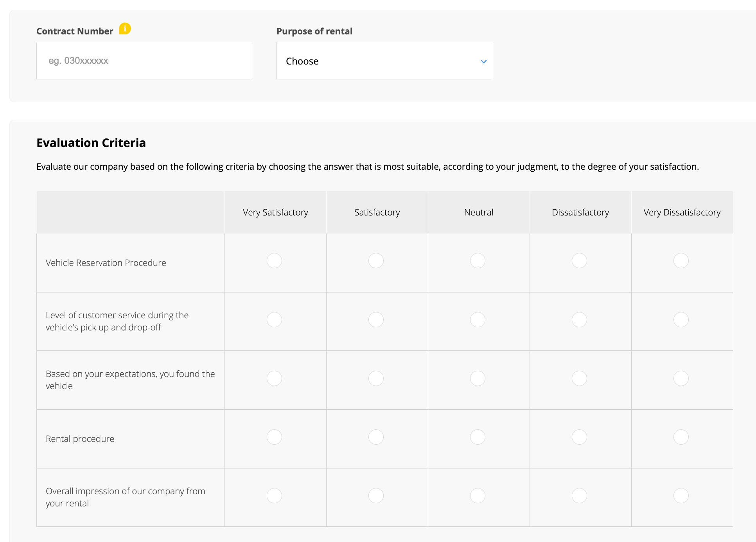This screenshot has height=542, width=756.
Task: Choose Dissatisfactory for Vehicle Reservation Procedure
Action: coord(579,261)
